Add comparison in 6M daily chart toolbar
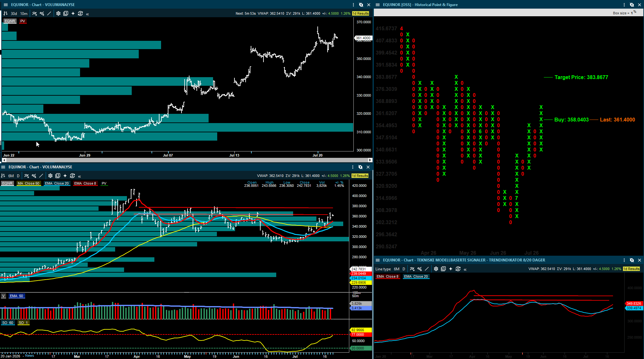 [x=34, y=176]
